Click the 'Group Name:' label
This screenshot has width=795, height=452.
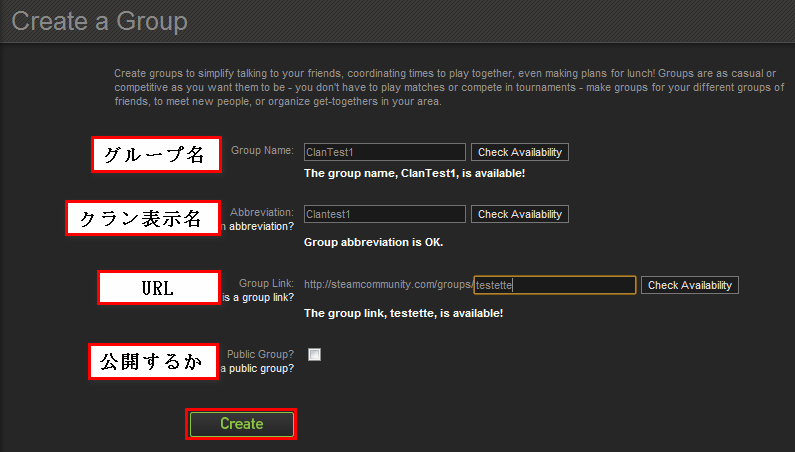pos(262,150)
